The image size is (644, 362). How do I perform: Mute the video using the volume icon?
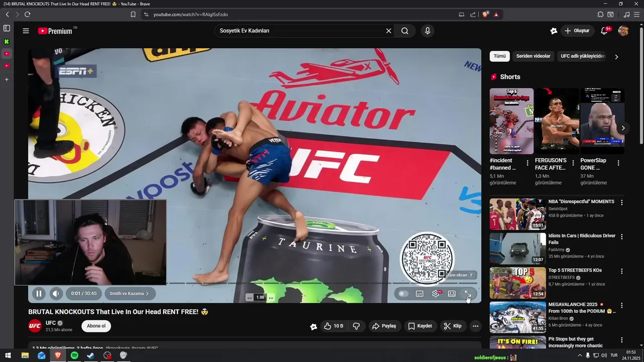[56, 294]
